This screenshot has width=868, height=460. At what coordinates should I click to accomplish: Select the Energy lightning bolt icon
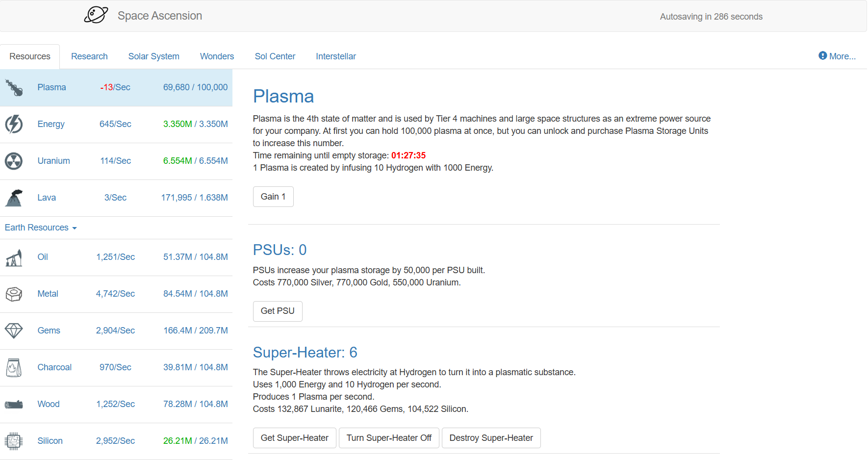pos(14,124)
